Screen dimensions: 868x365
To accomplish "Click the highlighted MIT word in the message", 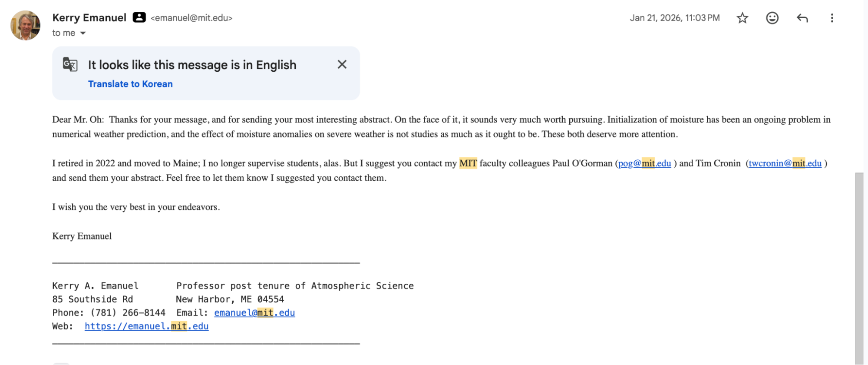I will pyautogui.click(x=468, y=163).
